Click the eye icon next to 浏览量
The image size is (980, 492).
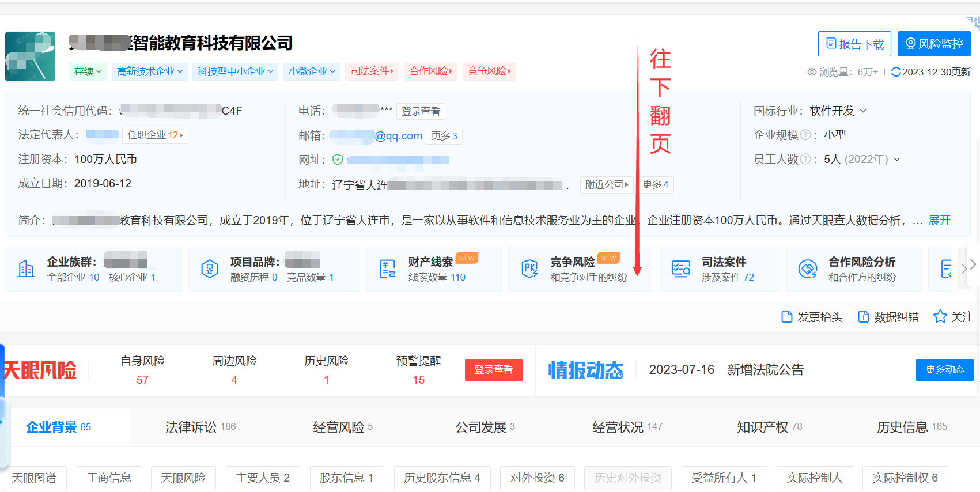812,72
